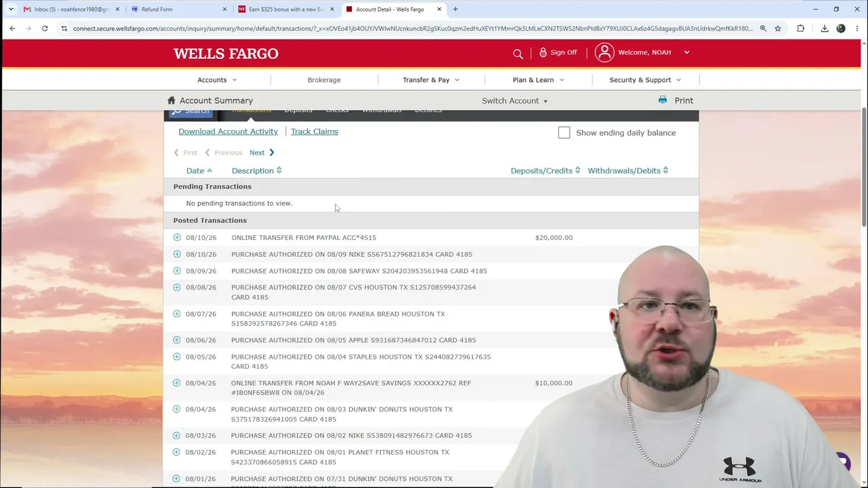Open the Track Claims link
This screenshot has height=488, width=868.
tap(315, 131)
